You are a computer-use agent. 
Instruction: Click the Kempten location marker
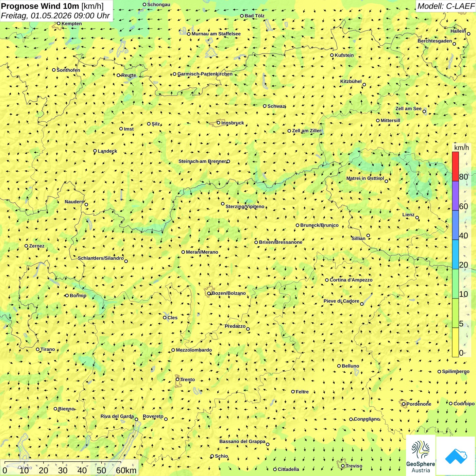coord(59,23)
